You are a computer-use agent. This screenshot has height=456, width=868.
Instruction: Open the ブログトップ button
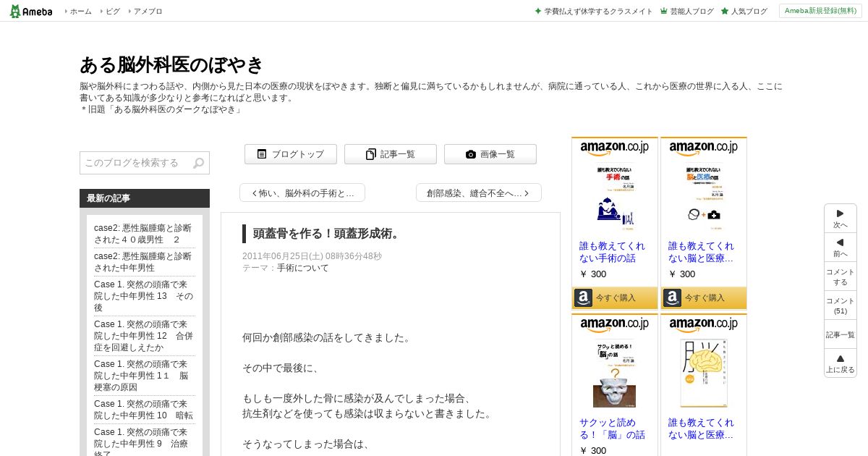(290, 154)
